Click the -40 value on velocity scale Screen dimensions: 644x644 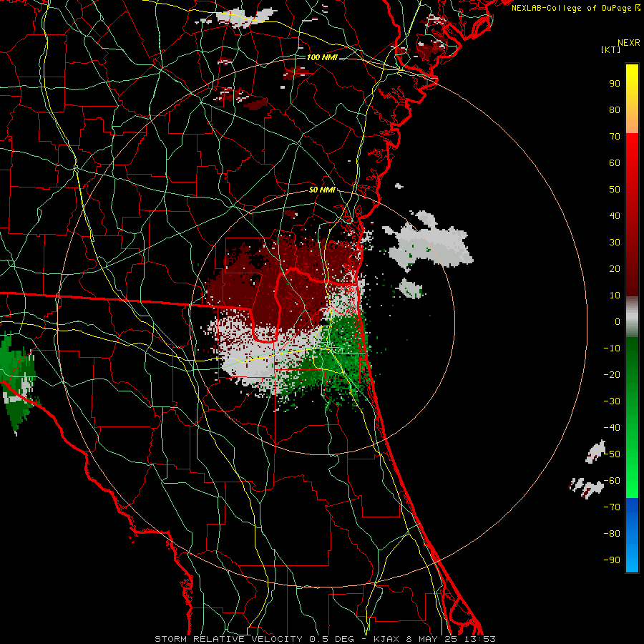[612, 428]
